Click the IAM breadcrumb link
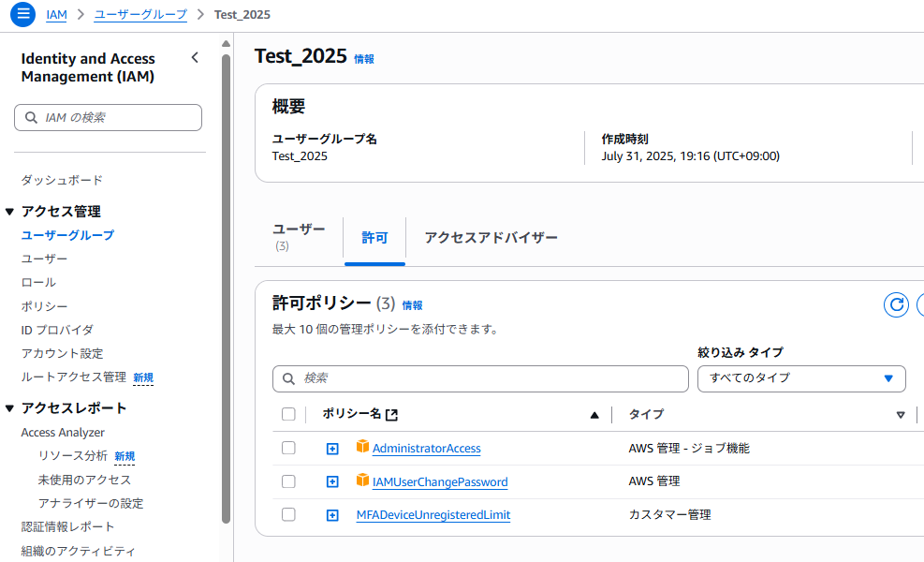Viewport: 924px width, 562px height. pos(56,15)
